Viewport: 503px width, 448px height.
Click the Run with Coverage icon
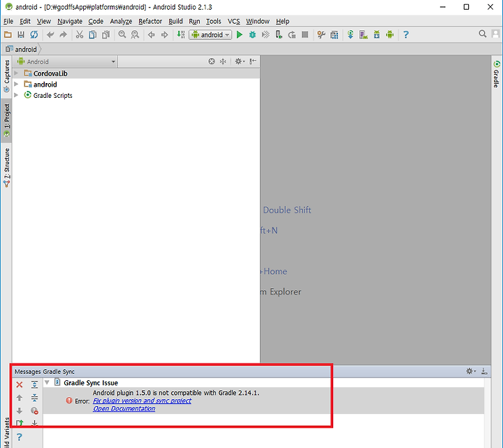point(265,35)
